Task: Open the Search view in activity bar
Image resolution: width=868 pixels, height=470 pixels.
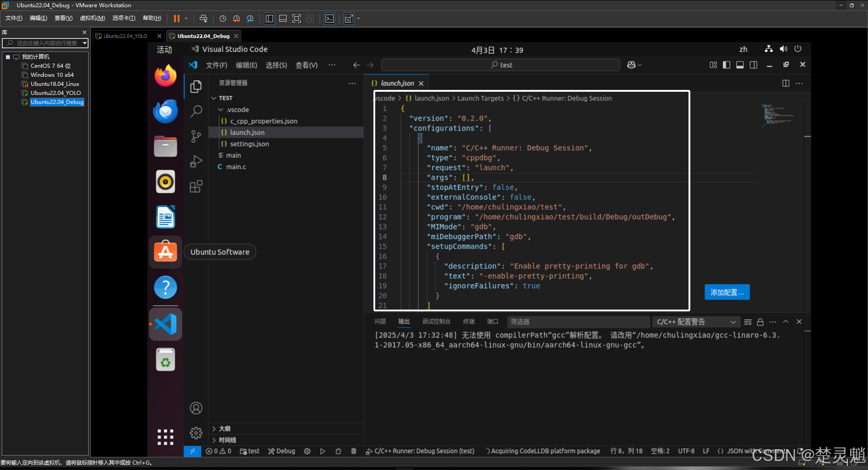Action: point(196,111)
